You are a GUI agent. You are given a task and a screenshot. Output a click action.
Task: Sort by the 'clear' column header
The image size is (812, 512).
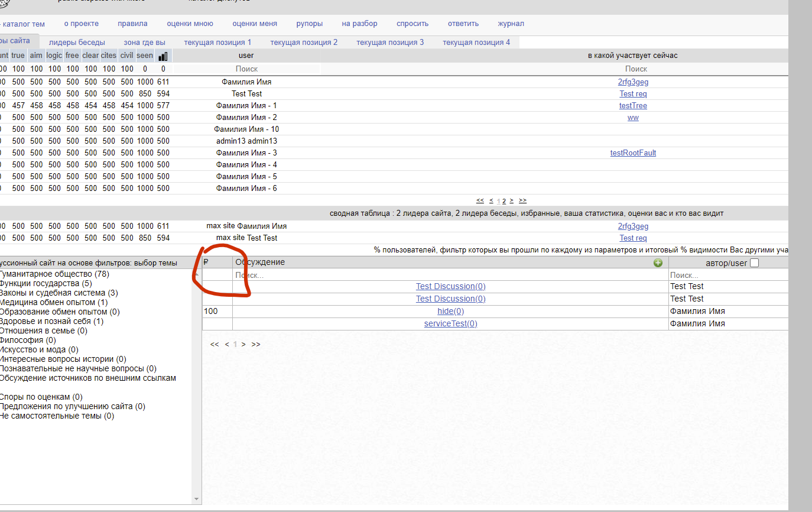(x=90, y=56)
